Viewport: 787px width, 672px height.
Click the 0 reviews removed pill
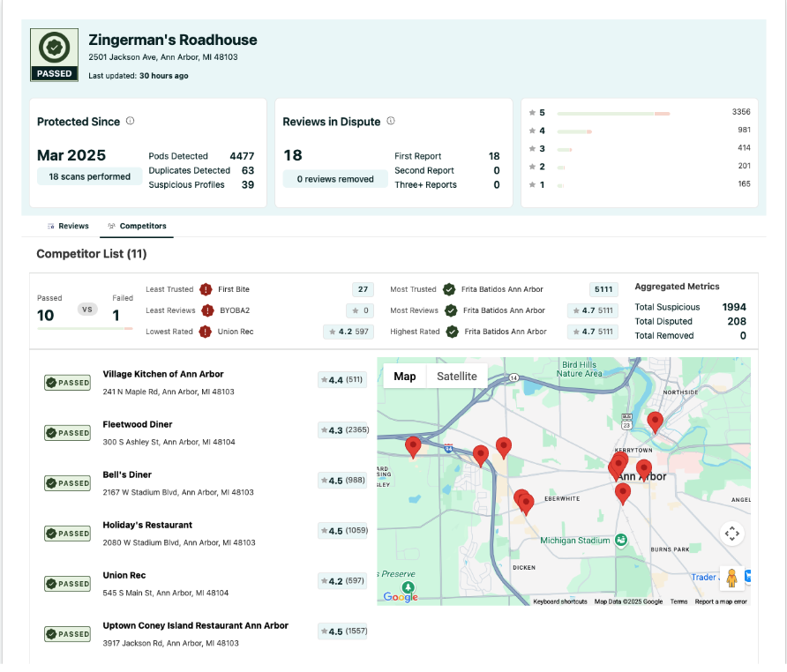tap(335, 179)
